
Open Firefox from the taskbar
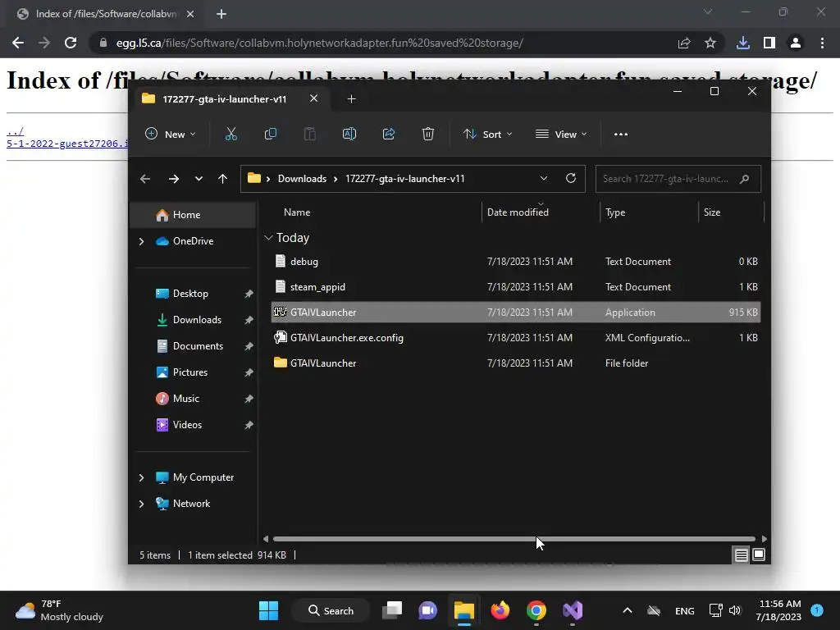coord(500,610)
